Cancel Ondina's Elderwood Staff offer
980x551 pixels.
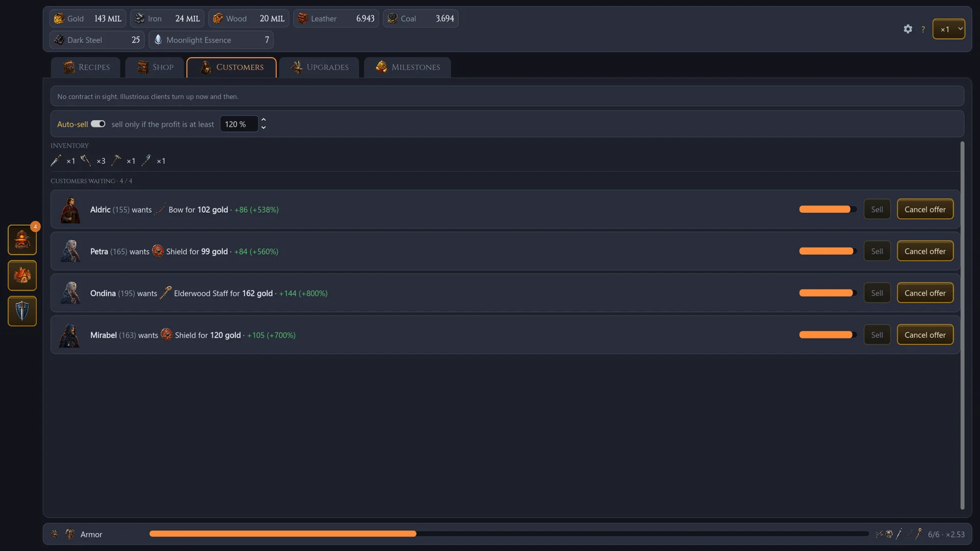click(925, 293)
